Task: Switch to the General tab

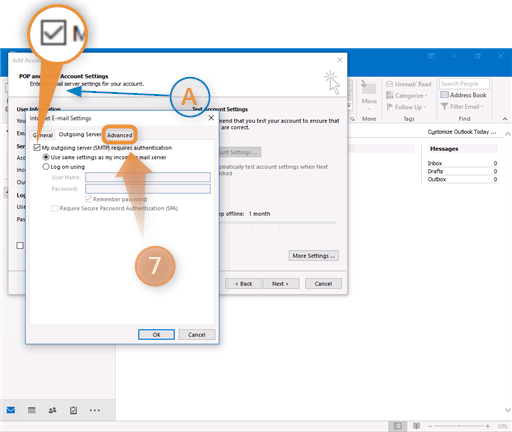Action: pyautogui.click(x=43, y=135)
